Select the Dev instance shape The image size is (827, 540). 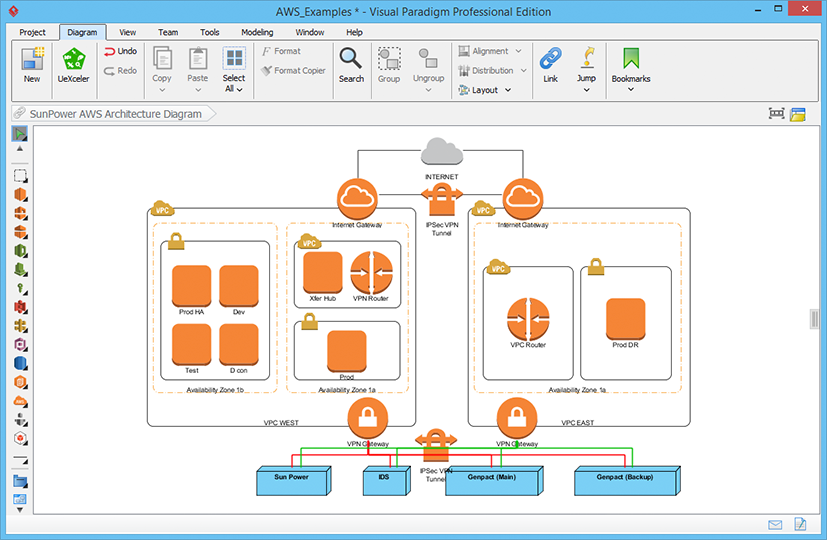[239, 286]
